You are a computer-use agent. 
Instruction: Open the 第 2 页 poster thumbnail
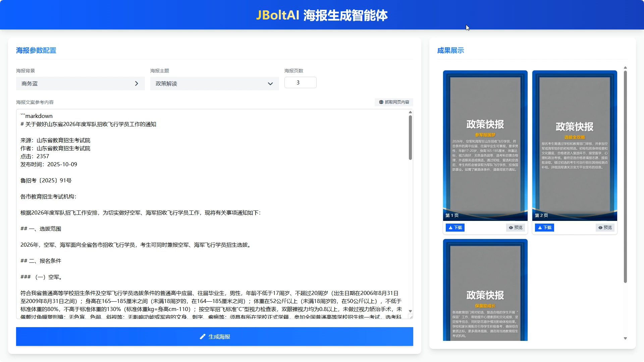click(x=575, y=145)
